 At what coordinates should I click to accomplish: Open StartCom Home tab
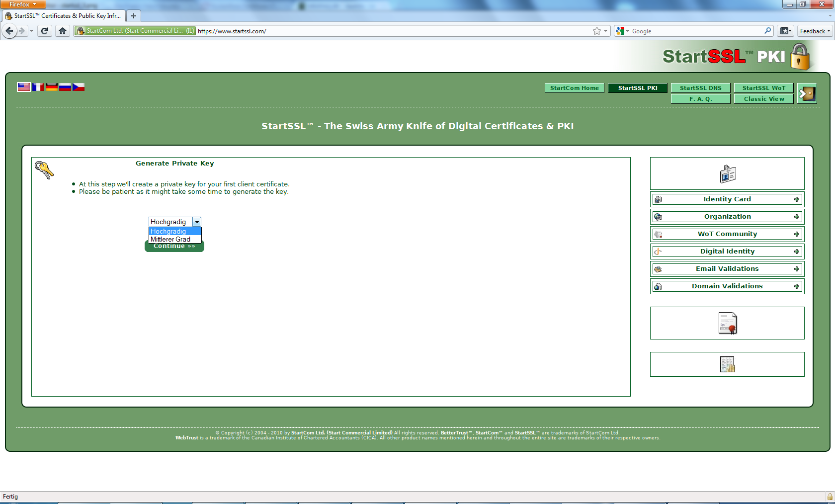coord(575,88)
